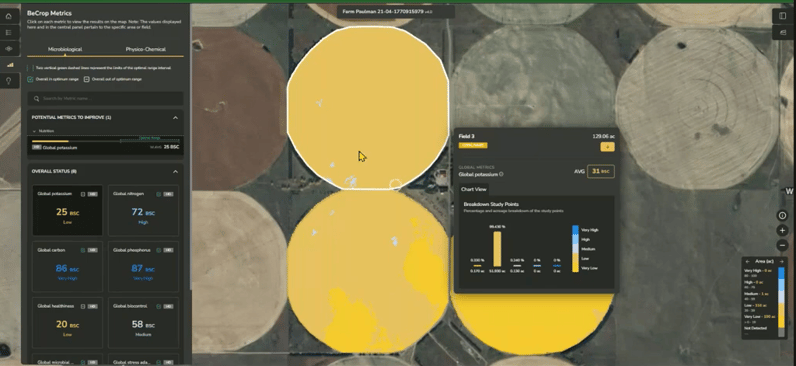Select the Global biocontrol 58 BSC card
The height and width of the screenshot is (366, 796).
pyautogui.click(x=143, y=323)
